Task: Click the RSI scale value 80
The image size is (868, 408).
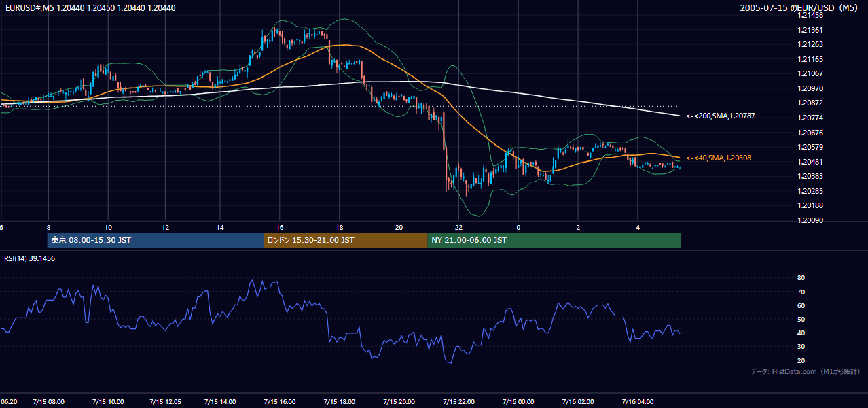Action: (801, 278)
